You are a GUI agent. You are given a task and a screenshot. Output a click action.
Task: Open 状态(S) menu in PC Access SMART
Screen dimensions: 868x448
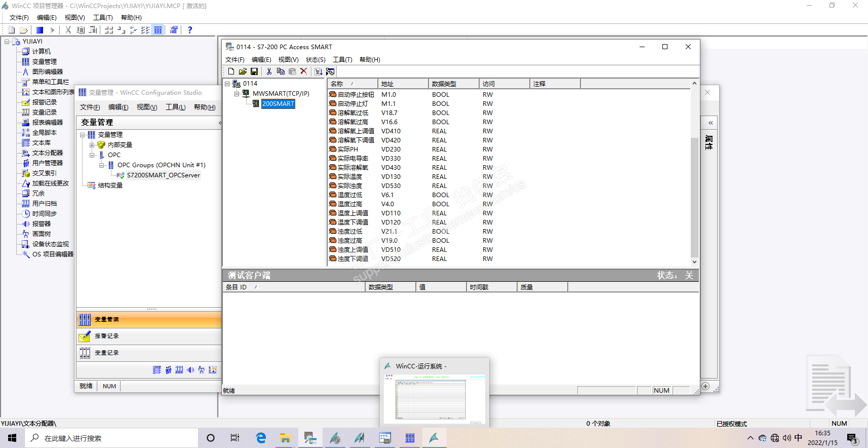[x=315, y=60]
